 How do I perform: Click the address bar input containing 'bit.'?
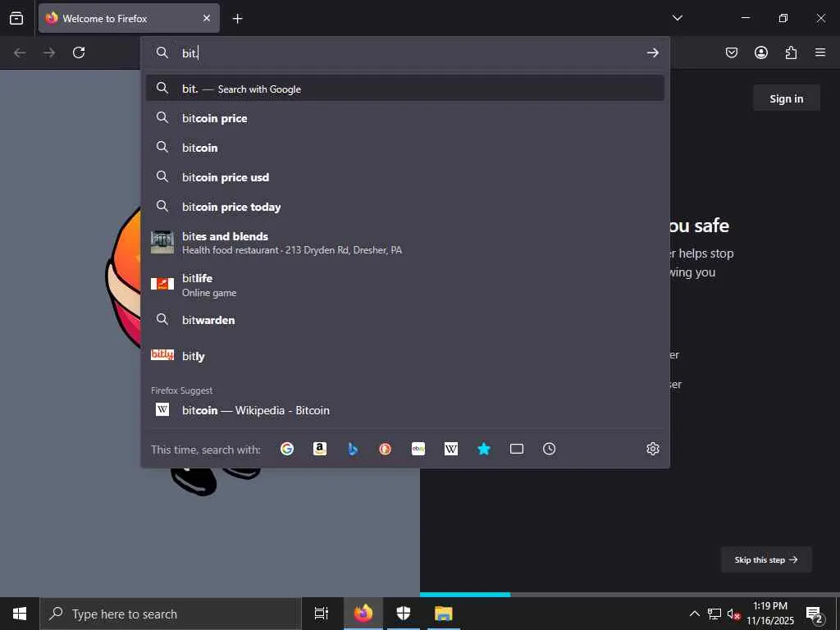coord(407,53)
